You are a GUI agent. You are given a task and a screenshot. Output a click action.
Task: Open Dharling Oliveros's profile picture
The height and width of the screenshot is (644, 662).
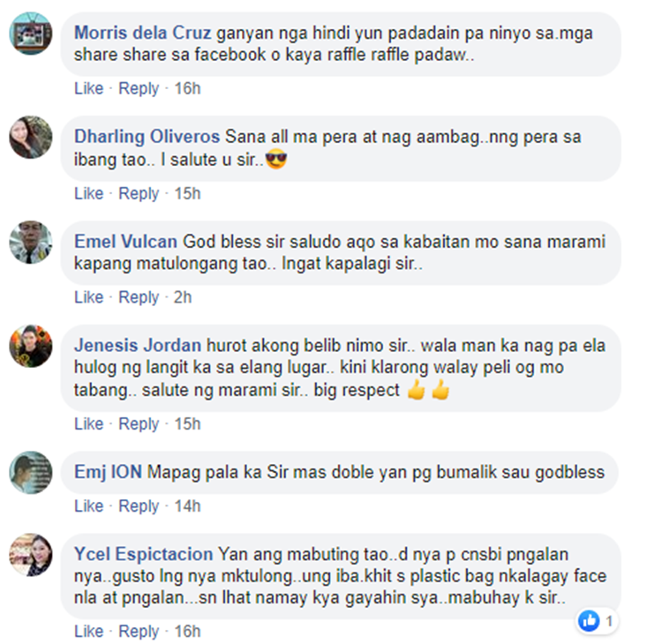click(31, 137)
